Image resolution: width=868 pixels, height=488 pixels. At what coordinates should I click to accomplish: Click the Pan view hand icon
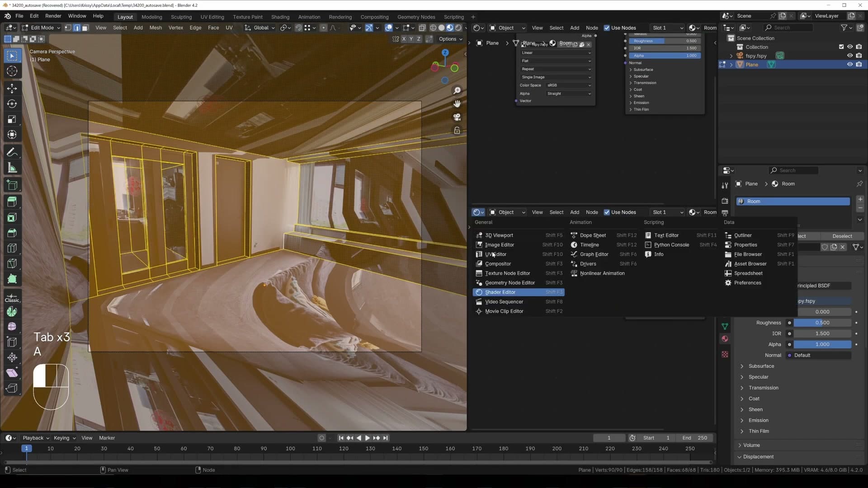(457, 104)
